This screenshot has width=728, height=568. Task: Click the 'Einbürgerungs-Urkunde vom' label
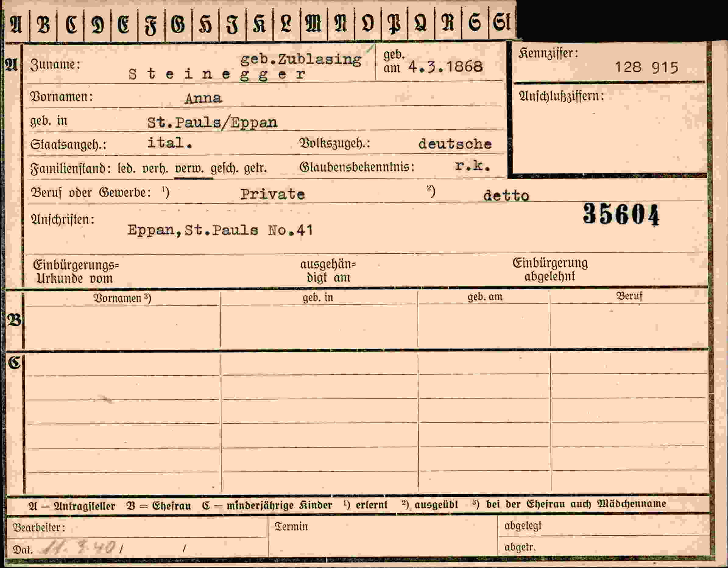pyautogui.click(x=76, y=272)
